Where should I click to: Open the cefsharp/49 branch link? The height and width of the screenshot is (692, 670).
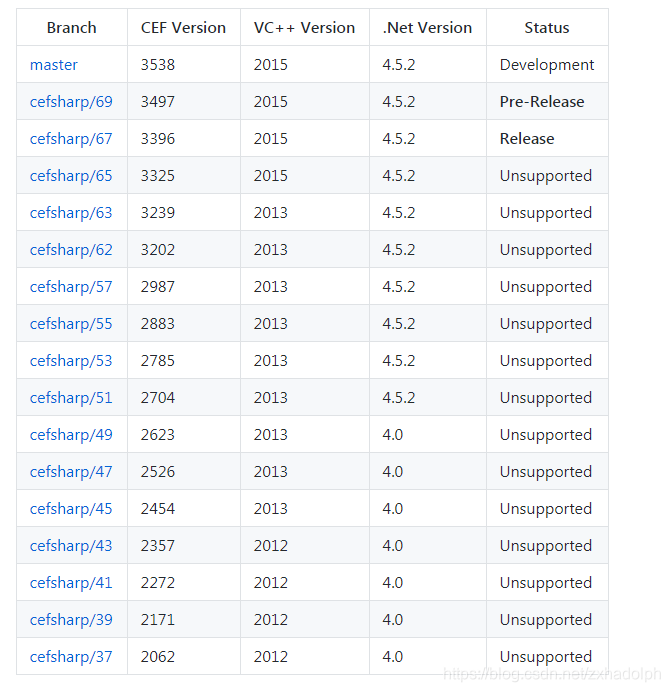tap(71, 436)
